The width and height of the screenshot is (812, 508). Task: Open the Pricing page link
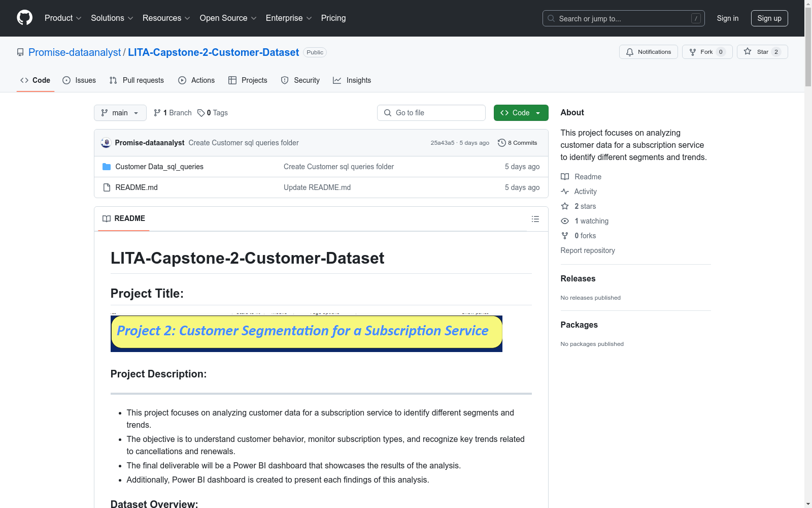(x=333, y=18)
